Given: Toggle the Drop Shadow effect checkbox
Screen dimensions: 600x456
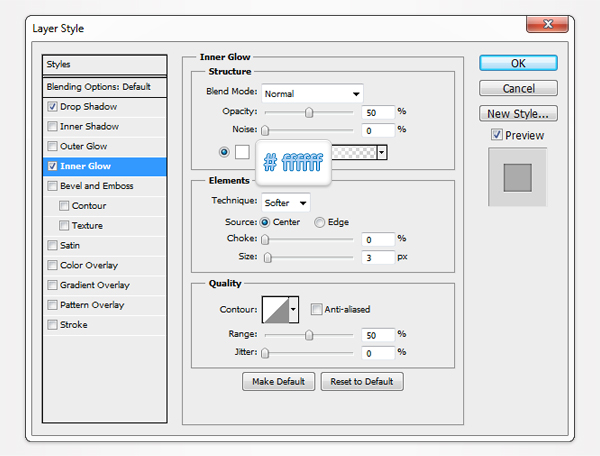Looking at the screenshot, I should 52,106.
